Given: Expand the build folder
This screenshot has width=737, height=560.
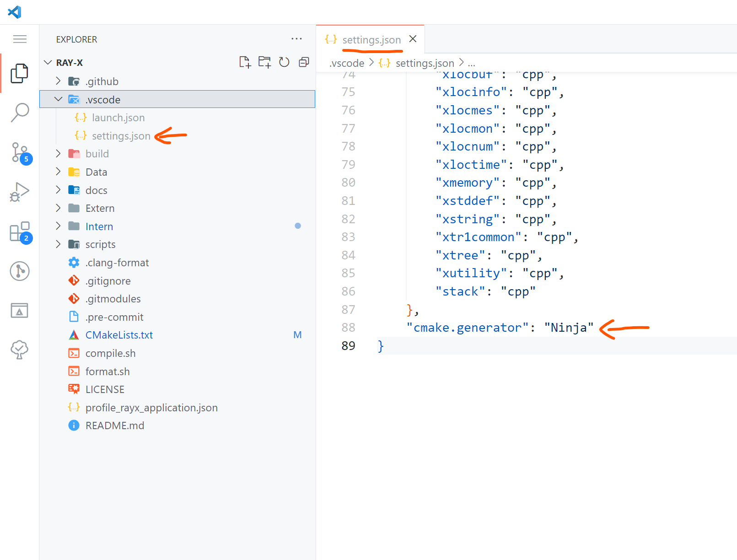Looking at the screenshot, I should tap(58, 154).
